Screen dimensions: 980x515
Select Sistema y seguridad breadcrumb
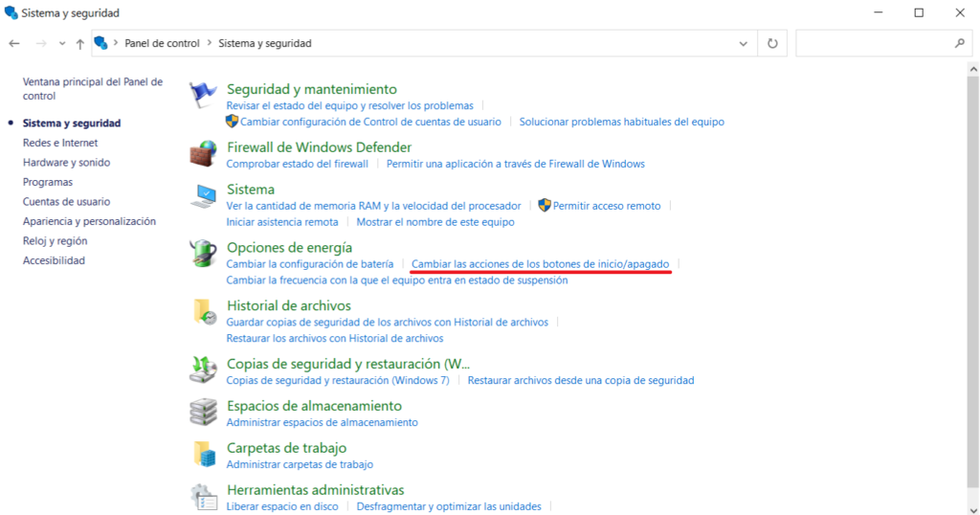(264, 43)
